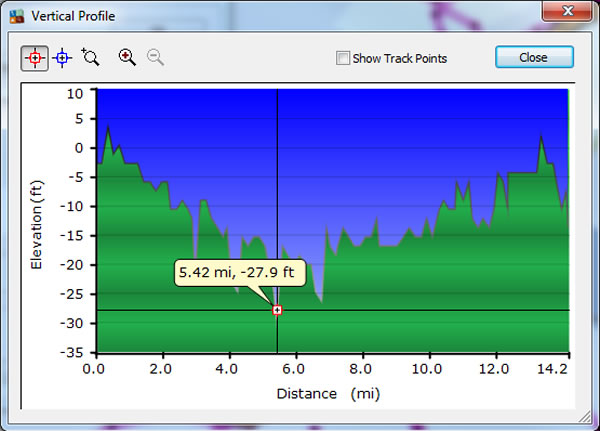Click the greyed-out zoom out magnifier
The image size is (600, 431).
(x=155, y=57)
